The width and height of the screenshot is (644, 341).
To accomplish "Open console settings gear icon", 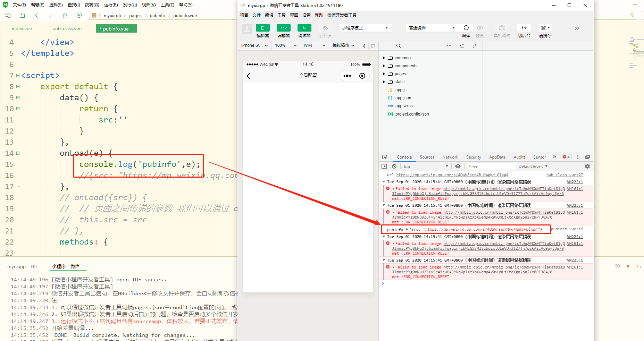I will pos(587,167).
